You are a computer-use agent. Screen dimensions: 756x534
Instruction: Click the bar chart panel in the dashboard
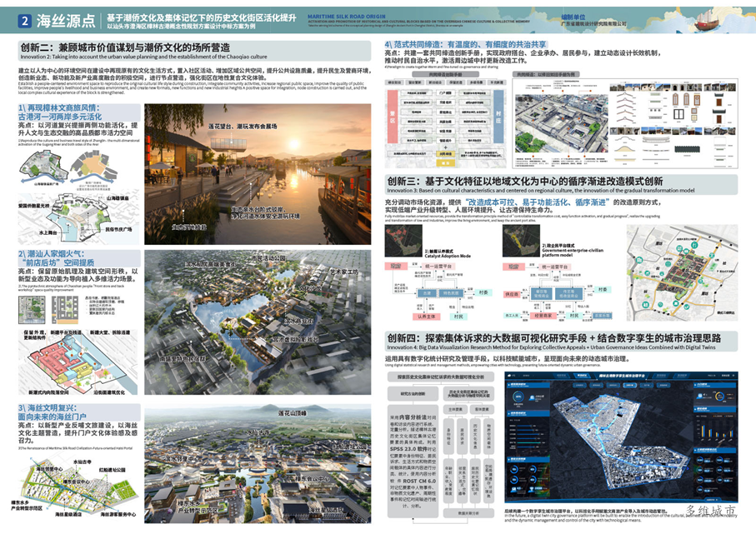click(715, 427)
